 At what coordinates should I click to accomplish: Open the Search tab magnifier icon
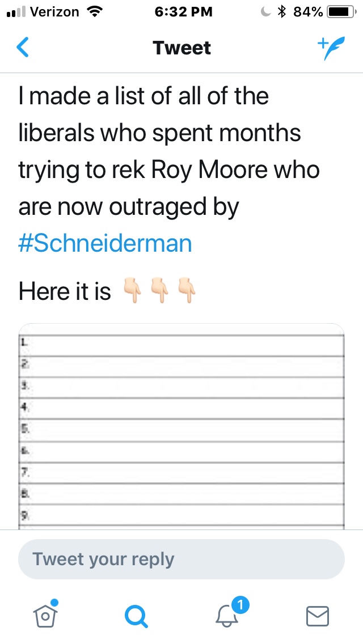136,616
